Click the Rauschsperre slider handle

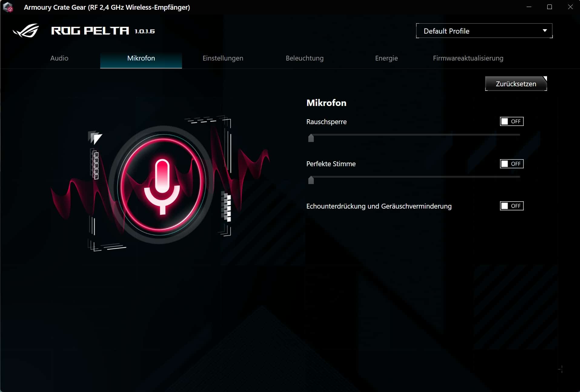click(x=311, y=138)
